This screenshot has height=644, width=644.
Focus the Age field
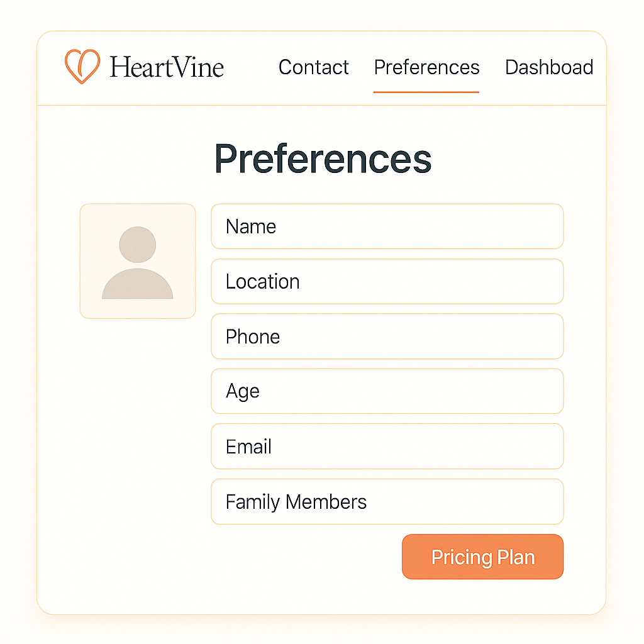coord(387,391)
